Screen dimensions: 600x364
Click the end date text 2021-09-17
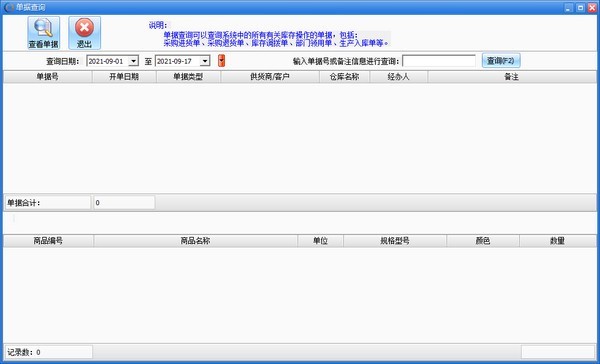[x=174, y=61]
